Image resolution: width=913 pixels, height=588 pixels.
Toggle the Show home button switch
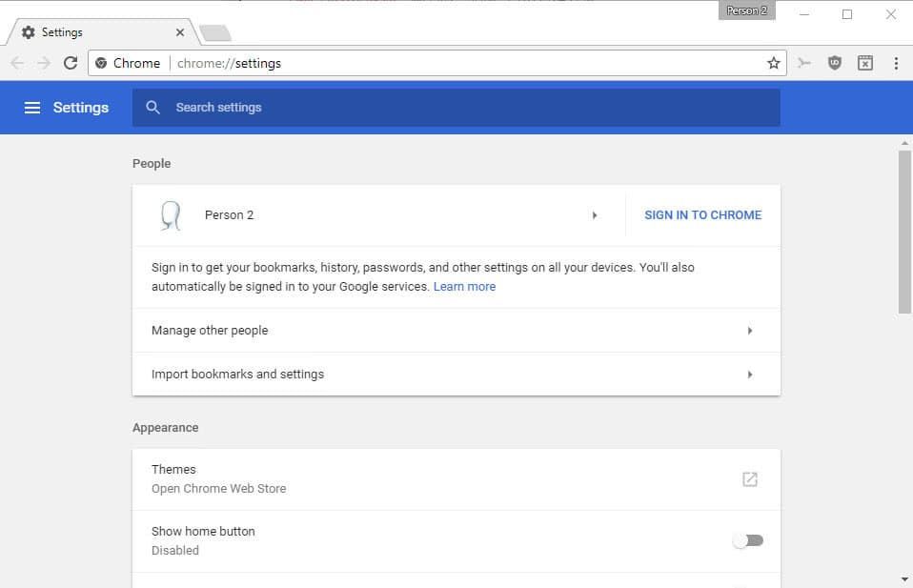tap(749, 541)
